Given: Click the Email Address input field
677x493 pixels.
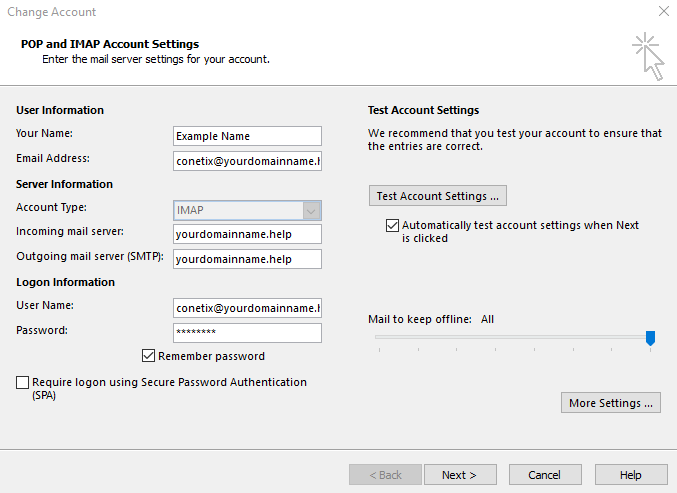Looking at the screenshot, I should (x=247, y=161).
